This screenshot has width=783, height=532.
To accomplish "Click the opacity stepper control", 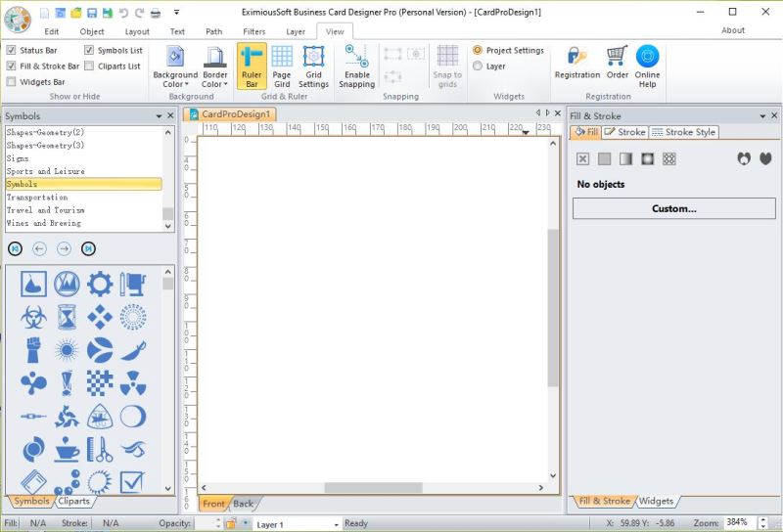I will [218, 523].
